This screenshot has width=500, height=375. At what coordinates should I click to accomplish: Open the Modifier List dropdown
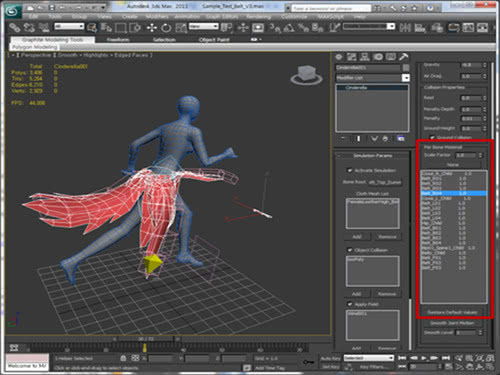(372, 78)
